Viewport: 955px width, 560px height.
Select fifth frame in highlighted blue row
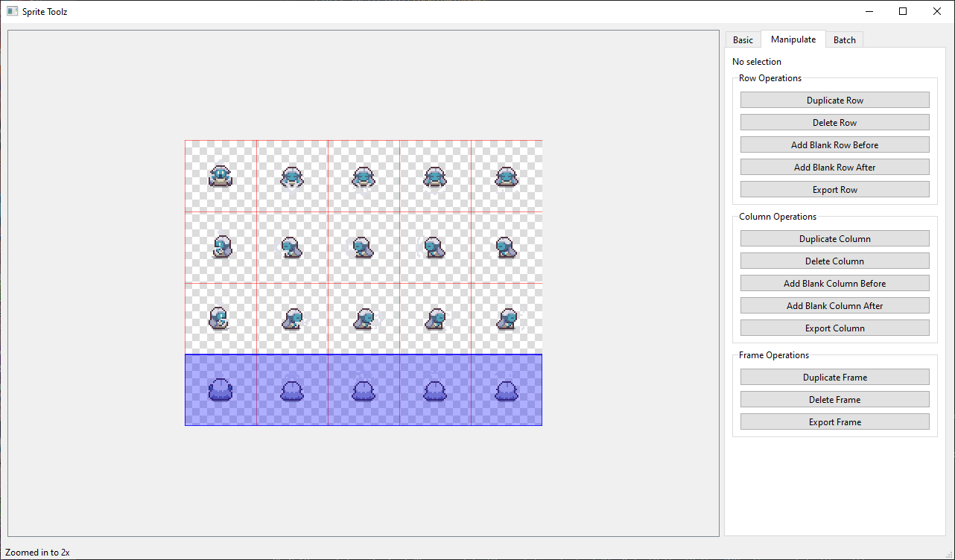tap(507, 390)
